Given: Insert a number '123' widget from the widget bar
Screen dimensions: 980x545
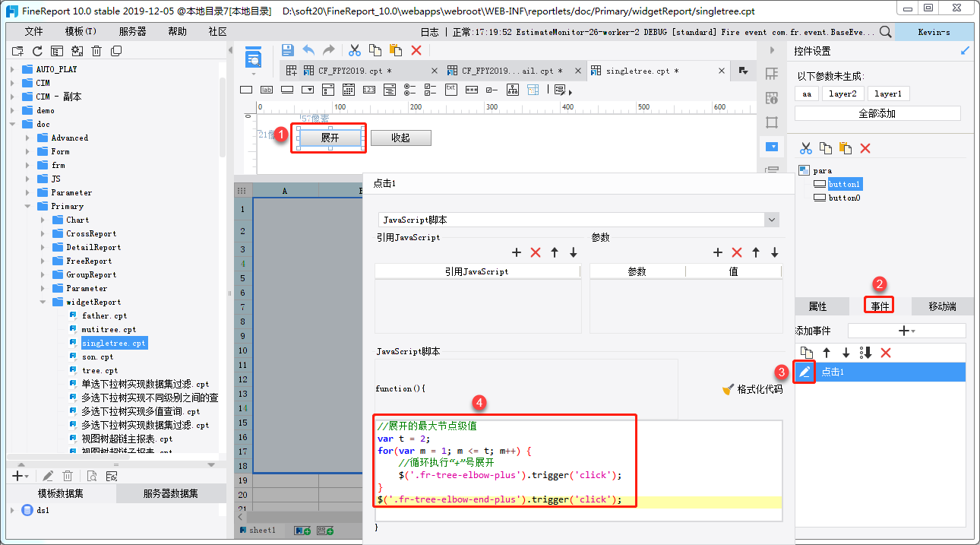Looking at the screenshot, I should pos(369,89).
